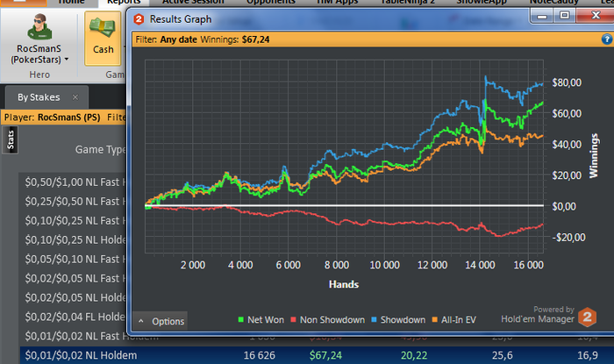This screenshot has width=614, height=364.
Task: Open the help question mark icon
Action: pyautogui.click(x=607, y=39)
